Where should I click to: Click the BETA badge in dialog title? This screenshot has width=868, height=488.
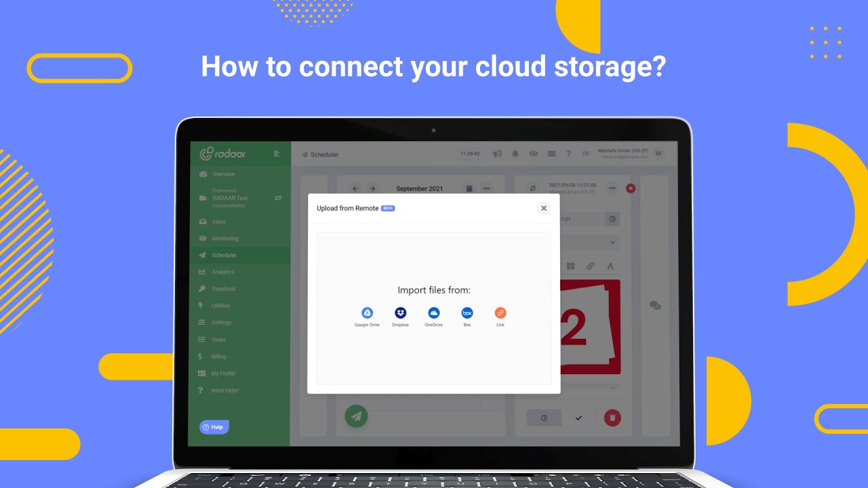click(x=388, y=208)
